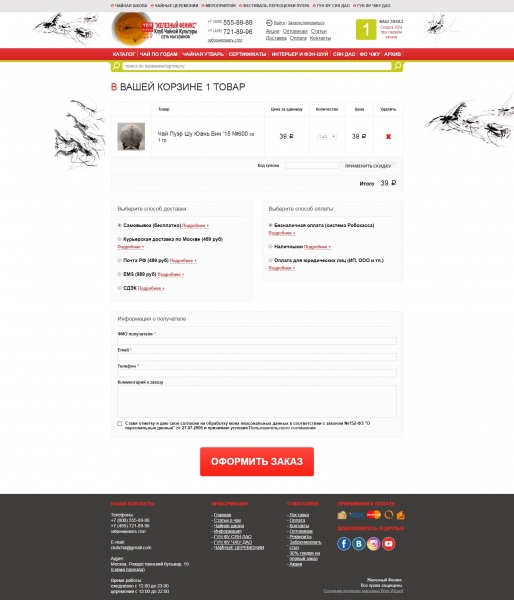
Task: Click the right search magnifier icon
Action: click(x=398, y=66)
